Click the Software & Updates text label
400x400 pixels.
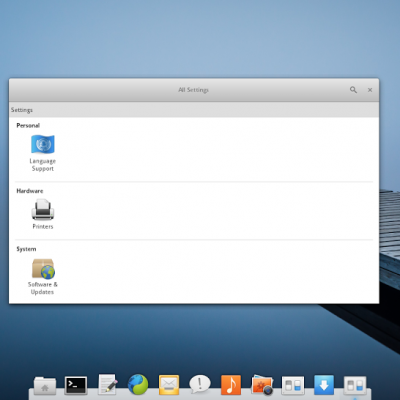coord(43,288)
